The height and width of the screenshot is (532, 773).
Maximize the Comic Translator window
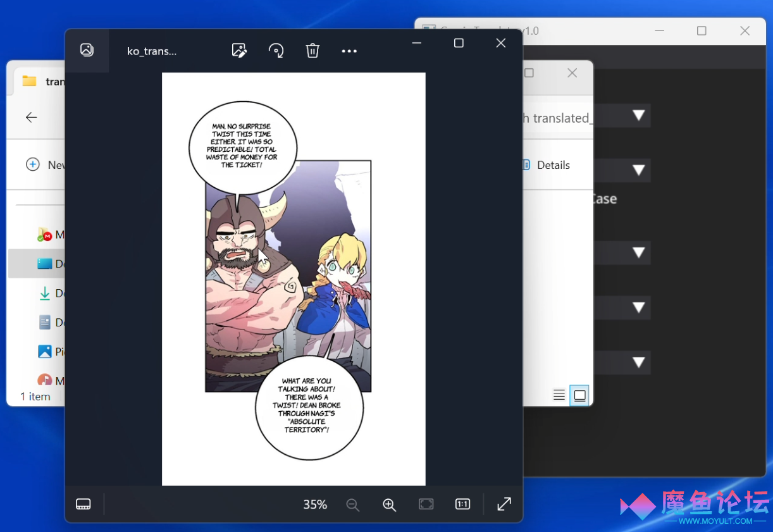(x=702, y=31)
